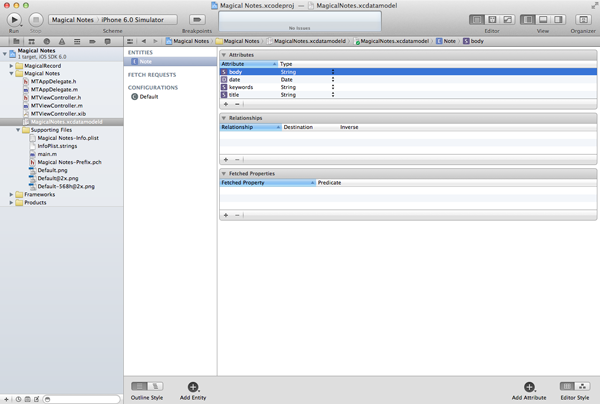Open type popup for the body attribute

[333, 72]
